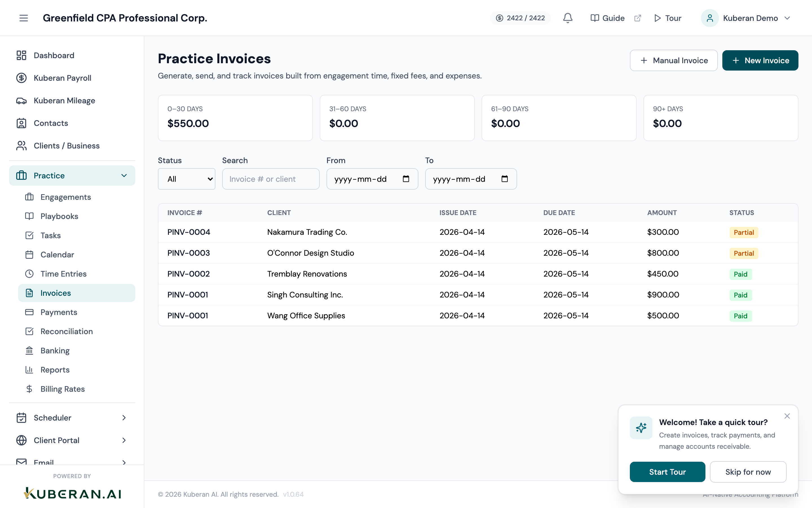Viewport: 812px width, 508px height.
Task: Click the 90+ DAYS aging card
Action: 720,118
